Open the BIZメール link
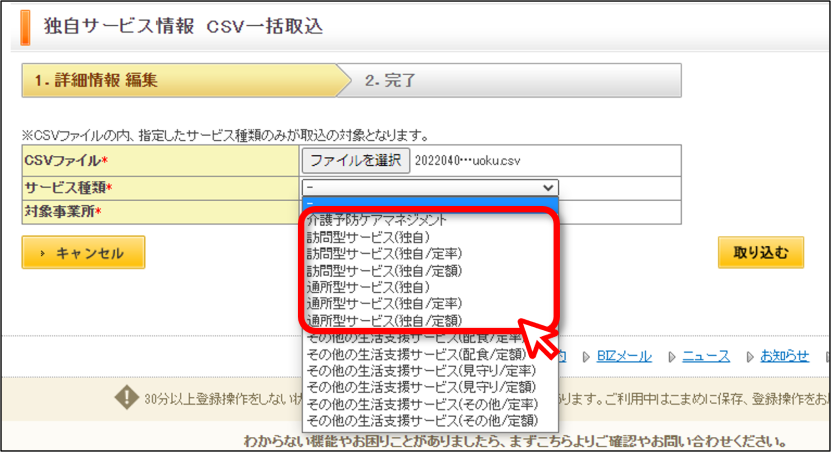This screenshot has width=831, height=452. [x=624, y=357]
